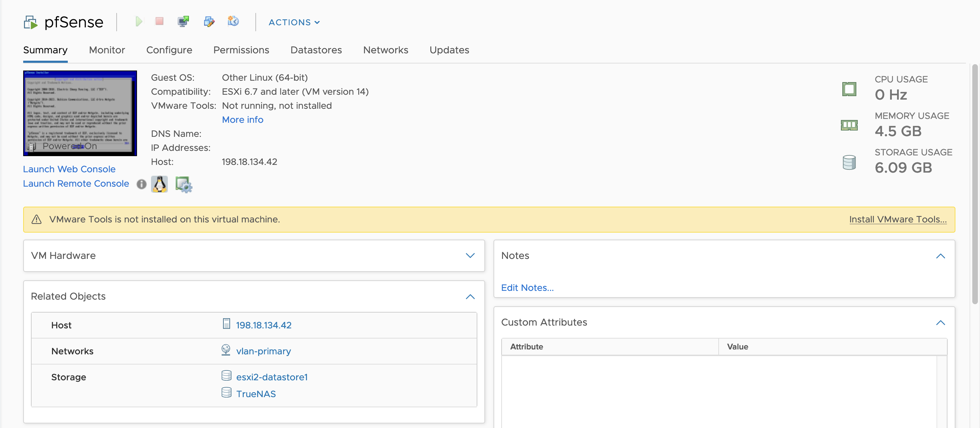Click the Launch Console monitor toolbar icon
The height and width of the screenshot is (428, 980).
pyautogui.click(x=183, y=22)
